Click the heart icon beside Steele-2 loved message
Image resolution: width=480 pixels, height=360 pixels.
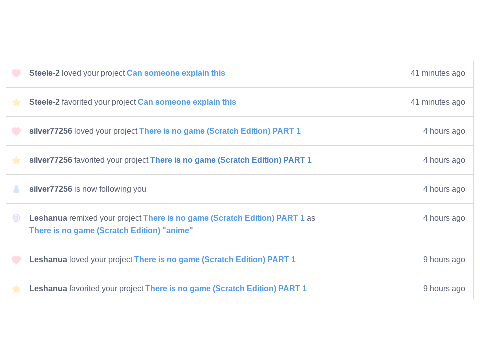[16, 73]
